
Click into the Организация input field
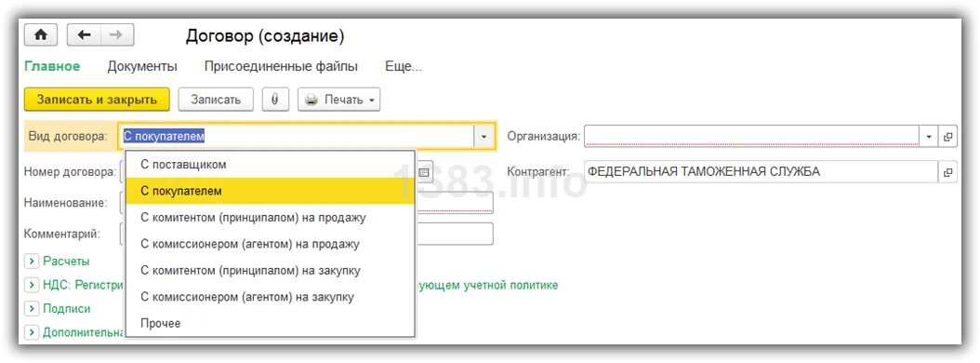tap(752, 137)
